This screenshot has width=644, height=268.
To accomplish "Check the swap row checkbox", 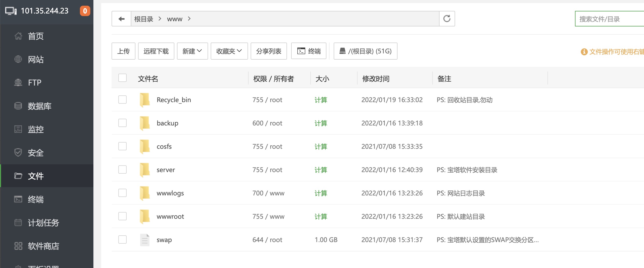I will pyautogui.click(x=122, y=239).
